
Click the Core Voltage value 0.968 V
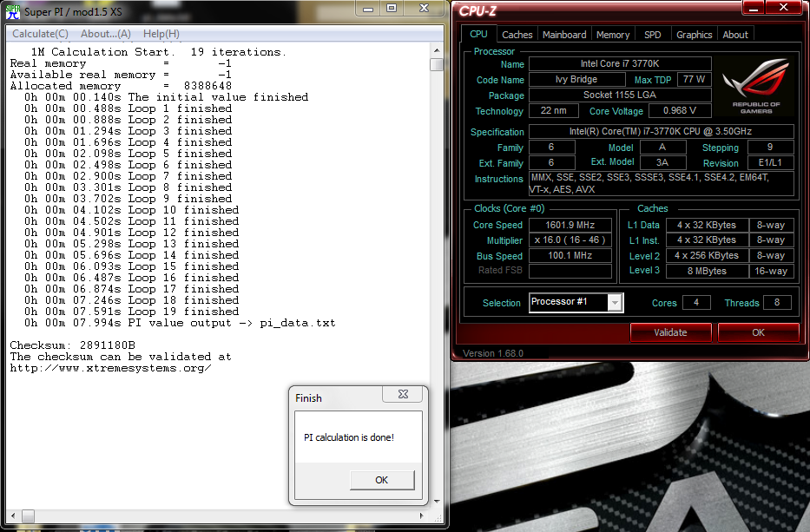680,110
